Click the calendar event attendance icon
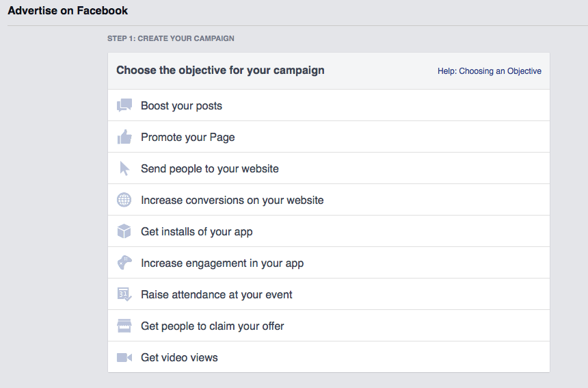 pyautogui.click(x=124, y=294)
